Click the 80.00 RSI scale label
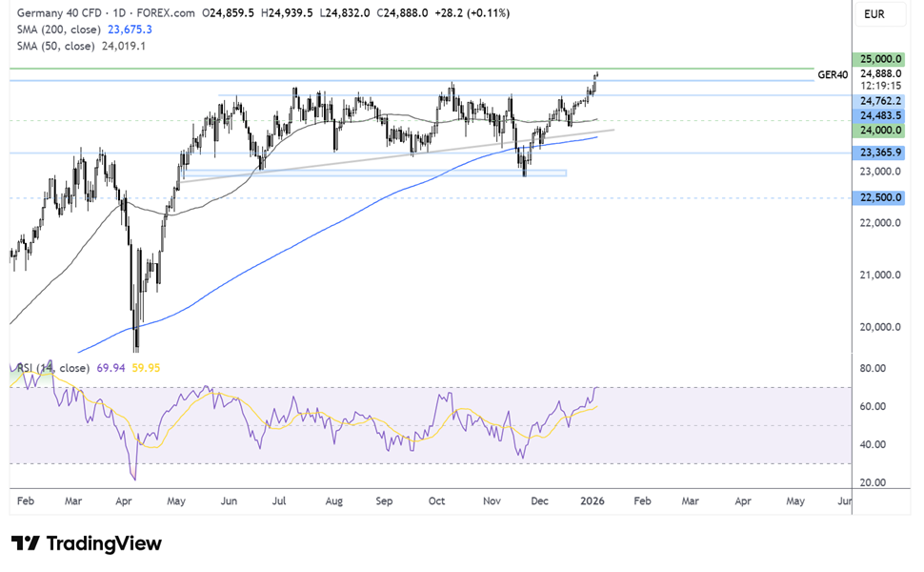The width and height of the screenshot is (924, 572). pyautogui.click(x=874, y=368)
